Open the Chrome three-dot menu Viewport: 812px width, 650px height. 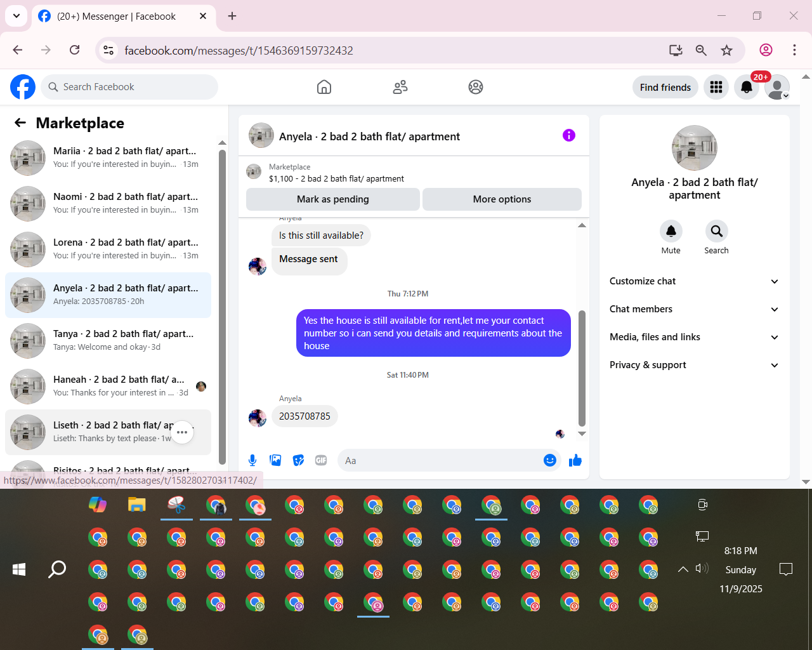794,50
